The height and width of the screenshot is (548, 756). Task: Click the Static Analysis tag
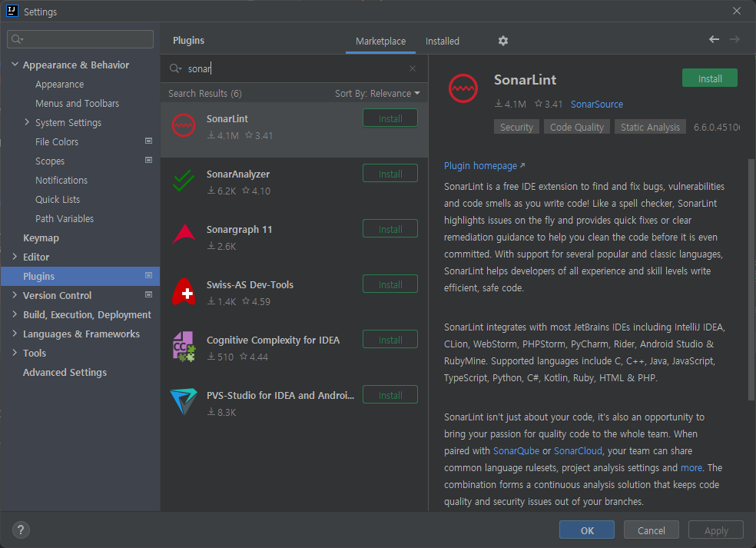[x=650, y=128]
